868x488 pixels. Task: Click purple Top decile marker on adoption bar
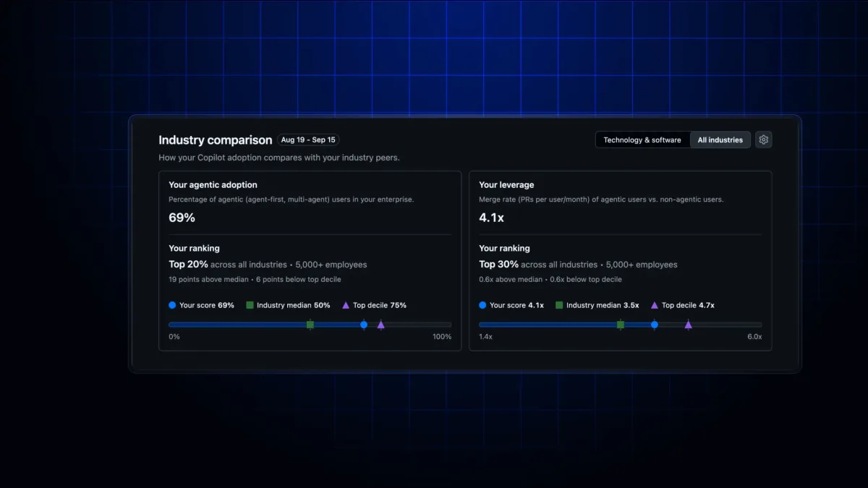point(380,325)
